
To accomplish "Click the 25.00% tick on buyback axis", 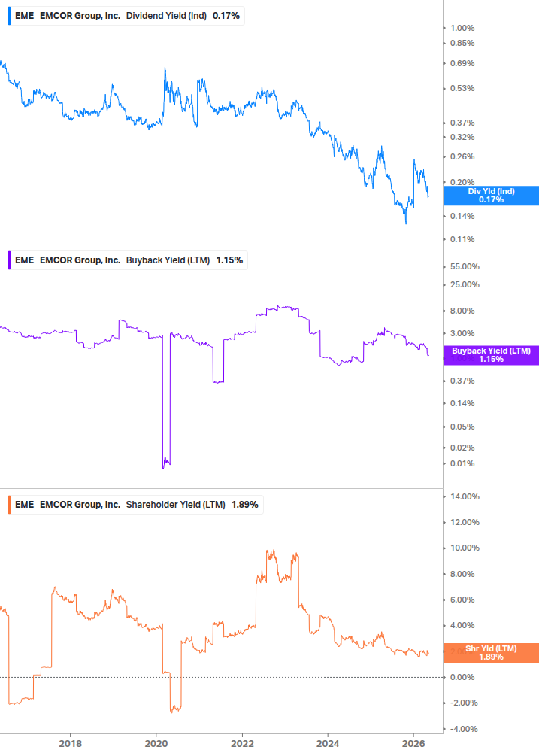I will (x=465, y=284).
